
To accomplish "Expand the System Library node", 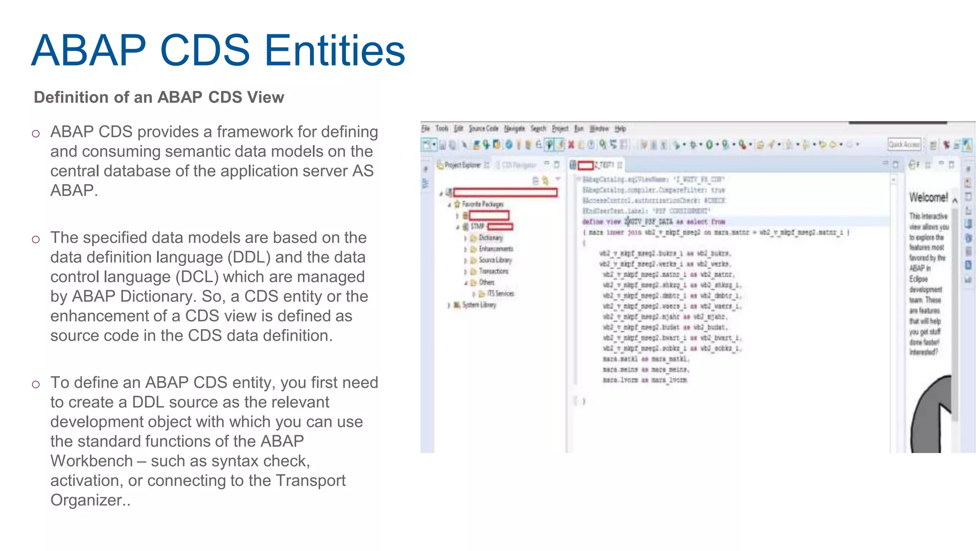I will [449, 305].
